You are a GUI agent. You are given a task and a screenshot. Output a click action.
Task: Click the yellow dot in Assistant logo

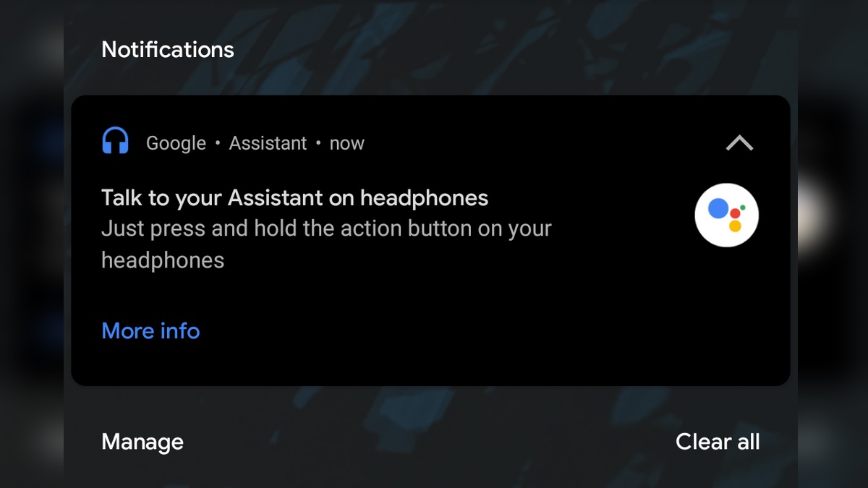pyautogui.click(x=735, y=226)
